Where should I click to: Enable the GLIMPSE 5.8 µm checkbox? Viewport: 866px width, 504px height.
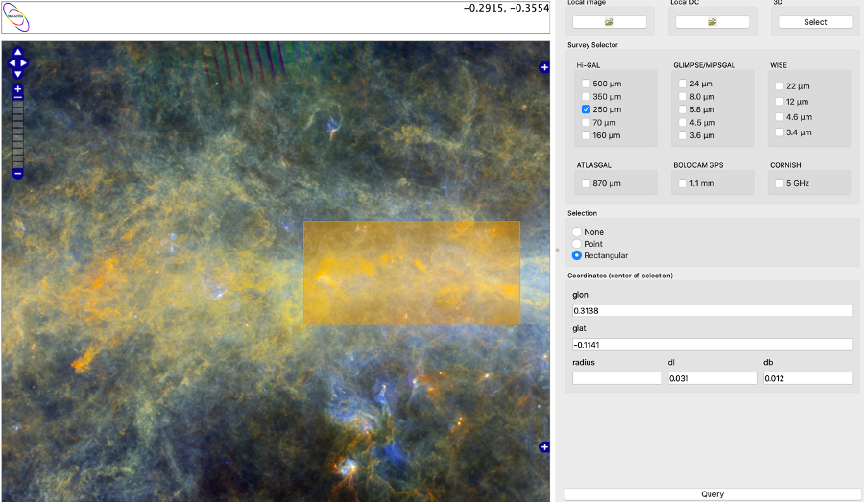(683, 109)
